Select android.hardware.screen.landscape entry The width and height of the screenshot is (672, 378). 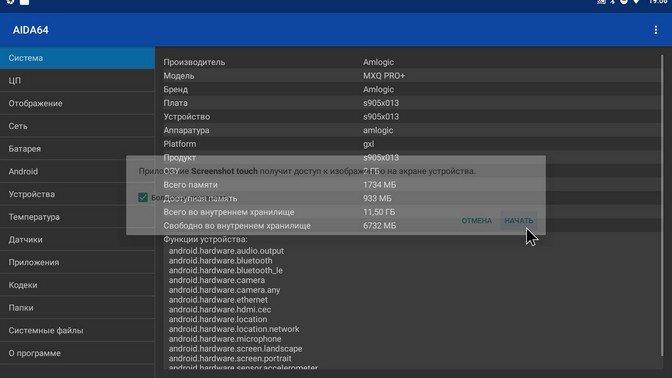(x=235, y=349)
